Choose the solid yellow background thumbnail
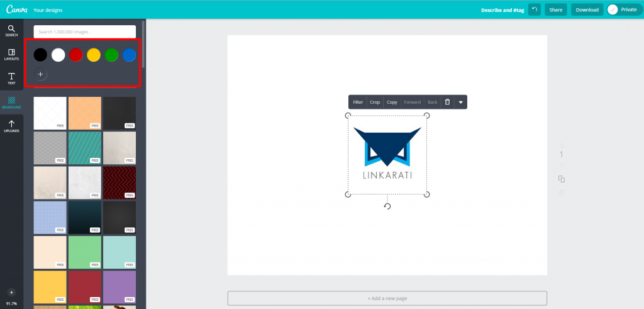This screenshot has width=644, height=309. (x=50, y=287)
